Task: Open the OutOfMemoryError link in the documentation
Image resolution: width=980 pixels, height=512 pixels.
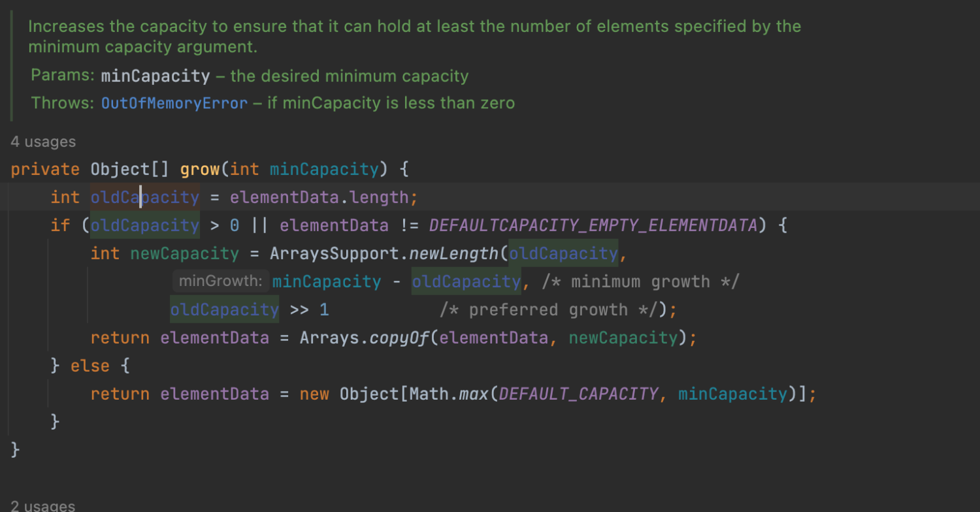Action: click(174, 103)
